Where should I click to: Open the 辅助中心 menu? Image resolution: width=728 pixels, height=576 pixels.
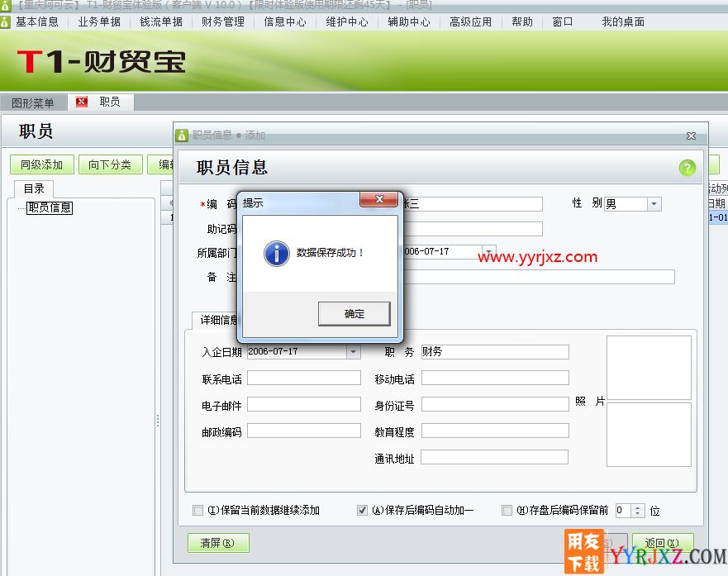408,21
